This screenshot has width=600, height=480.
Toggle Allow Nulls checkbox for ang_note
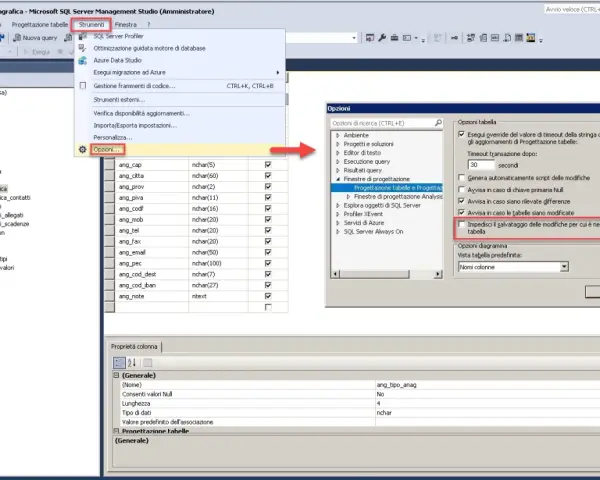pos(268,296)
